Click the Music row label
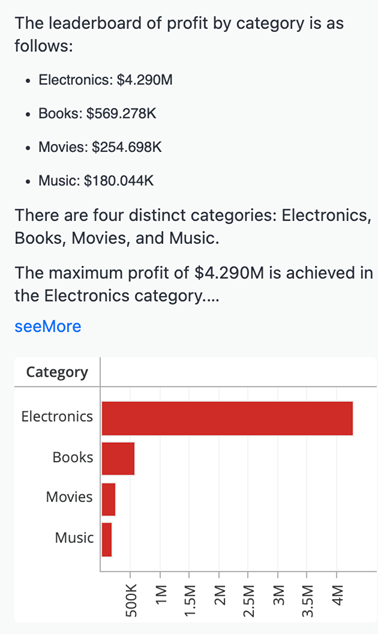Image resolution: width=378 pixels, height=634 pixels. [74, 538]
